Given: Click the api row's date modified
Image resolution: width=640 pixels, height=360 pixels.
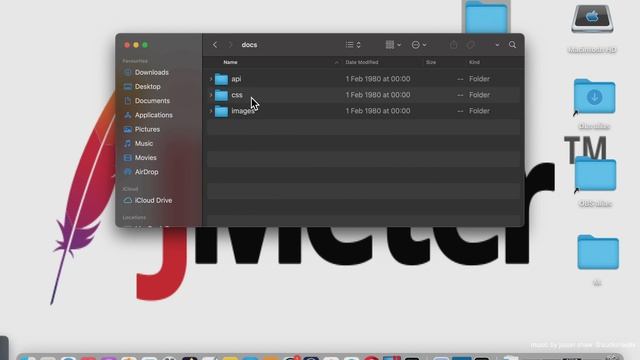Looking at the screenshot, I should [x=378, y=79].
